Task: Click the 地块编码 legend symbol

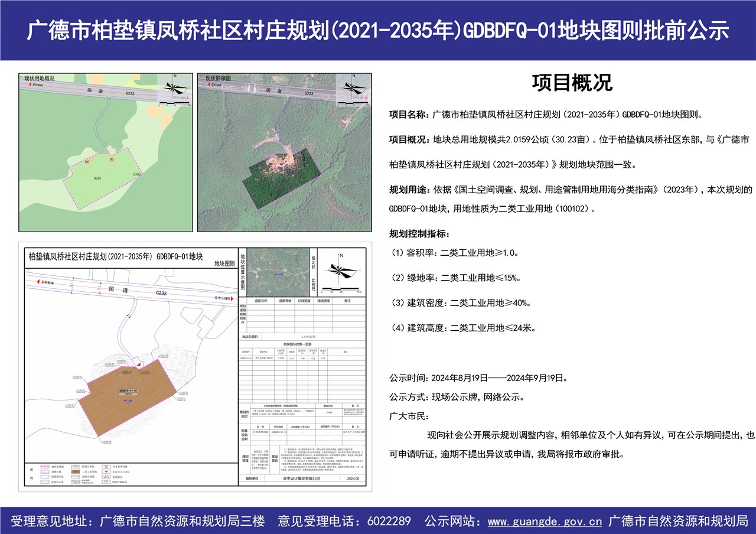Action: coord(76,482)
